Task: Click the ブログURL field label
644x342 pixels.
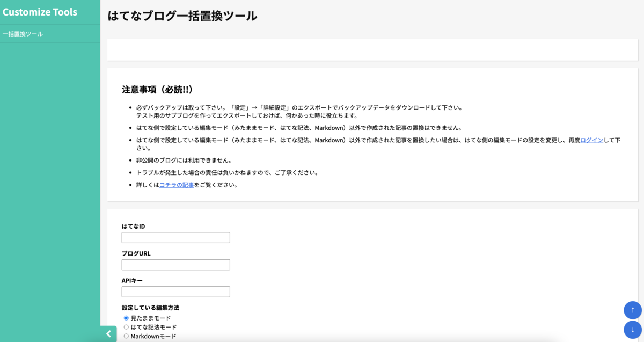Action: [136, 253]
